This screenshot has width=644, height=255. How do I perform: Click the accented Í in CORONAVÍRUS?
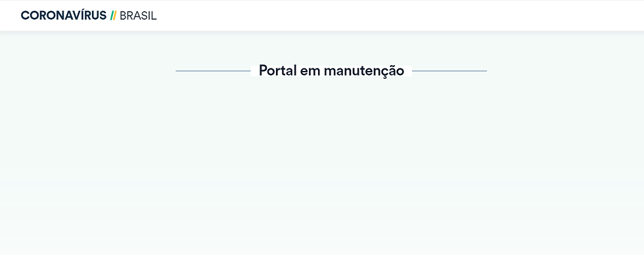pos(82,14)
